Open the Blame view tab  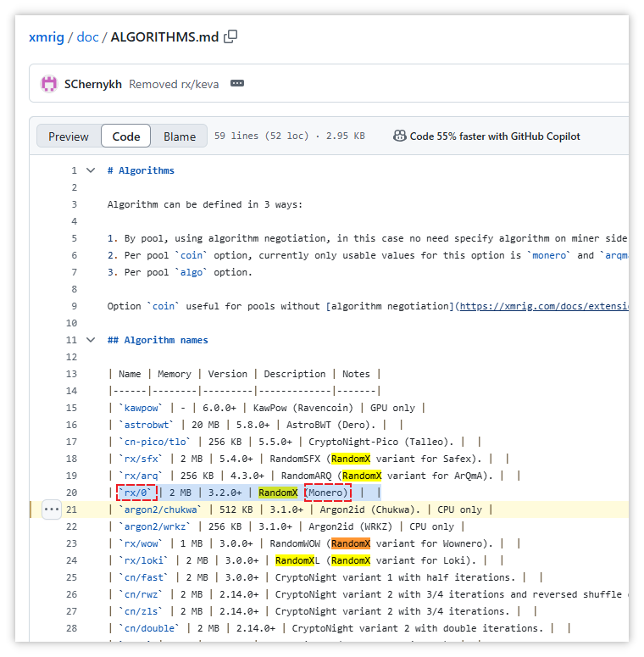180,136
